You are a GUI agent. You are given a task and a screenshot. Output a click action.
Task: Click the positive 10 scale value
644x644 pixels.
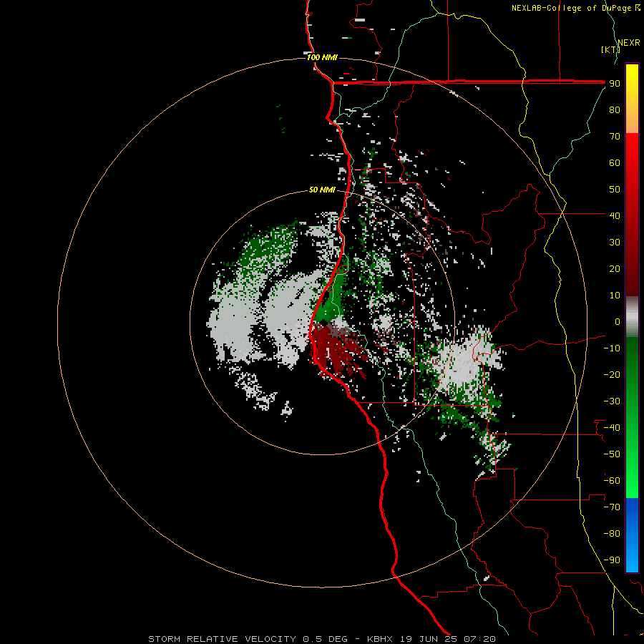(615, 296)
